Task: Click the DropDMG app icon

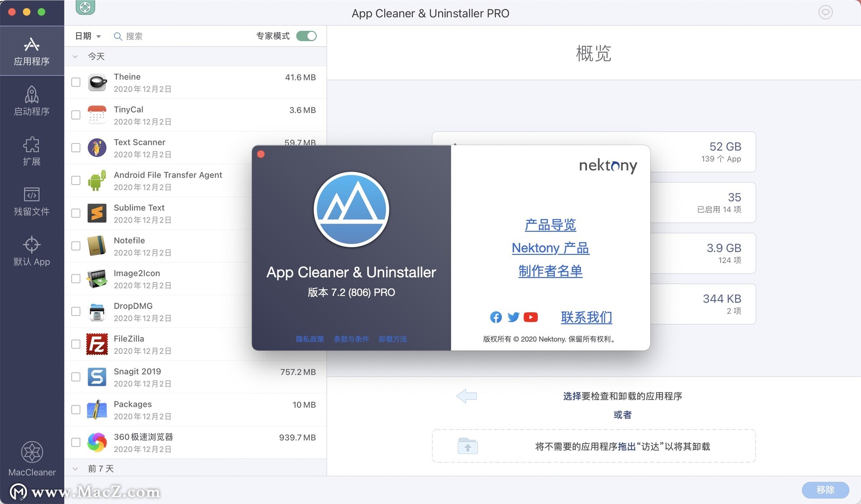Action: tap(97, 311)
